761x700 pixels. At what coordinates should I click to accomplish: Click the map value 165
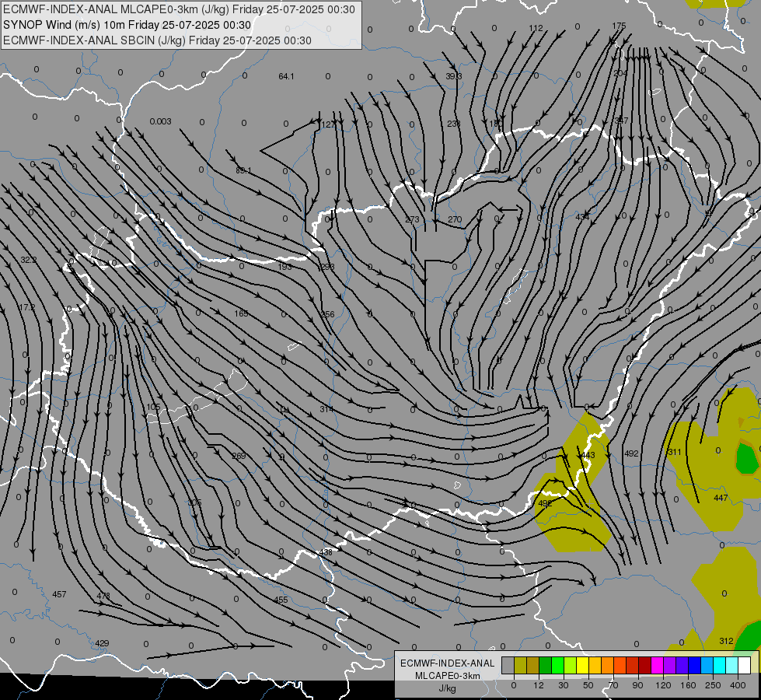pos(241,313)
